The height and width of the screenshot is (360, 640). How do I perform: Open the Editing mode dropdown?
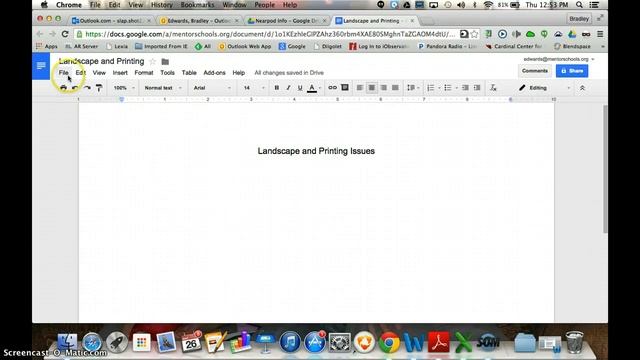point(544,88)
